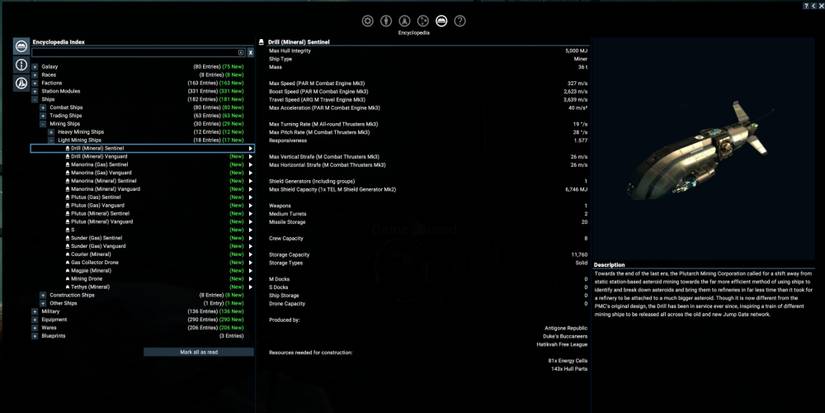Image resolution: width=825 pixels, height=413 pixels.
Task: Select the Encyclopedia Index sidebar icon
Action: 21,46
